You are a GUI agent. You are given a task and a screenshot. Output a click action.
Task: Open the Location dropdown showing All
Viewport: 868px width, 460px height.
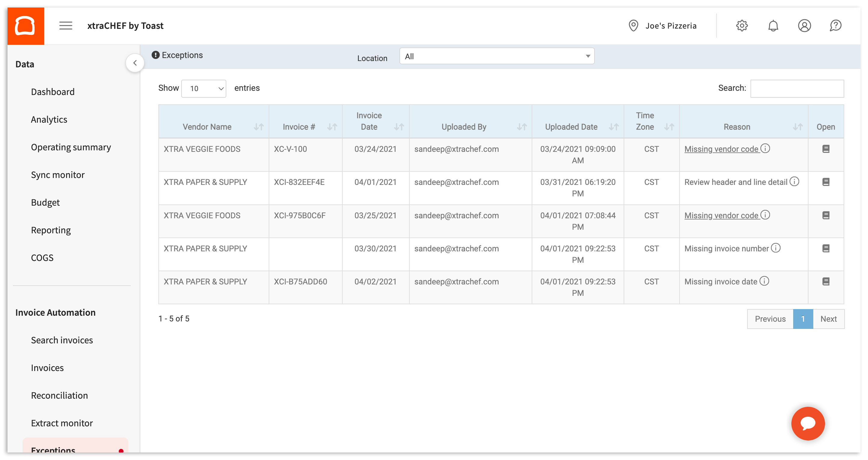pyautogui.click(x=496, y=56)
